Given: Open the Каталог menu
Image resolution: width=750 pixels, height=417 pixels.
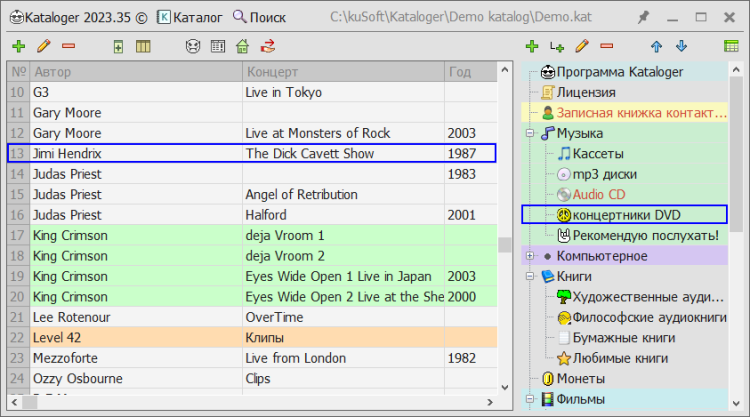Looking at the screenshot, I should click(189, 18).
